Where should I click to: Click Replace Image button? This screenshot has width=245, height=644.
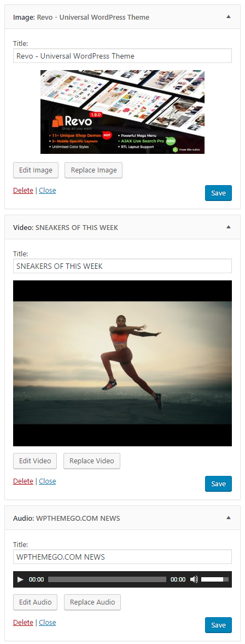pos(94,170)
